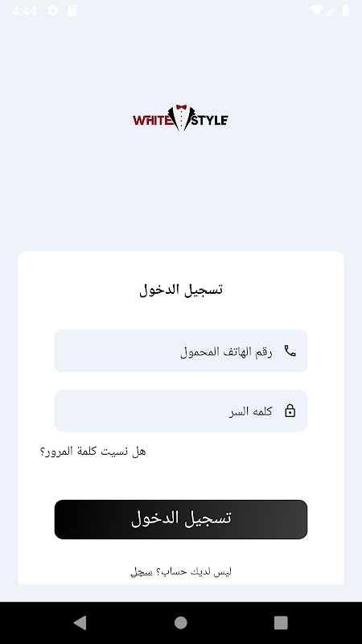The height and width of the screenshot is (644, 362).
Task: Tap the cellular signal strength icon
Action: pyautogui.click(x=331, y=10)
